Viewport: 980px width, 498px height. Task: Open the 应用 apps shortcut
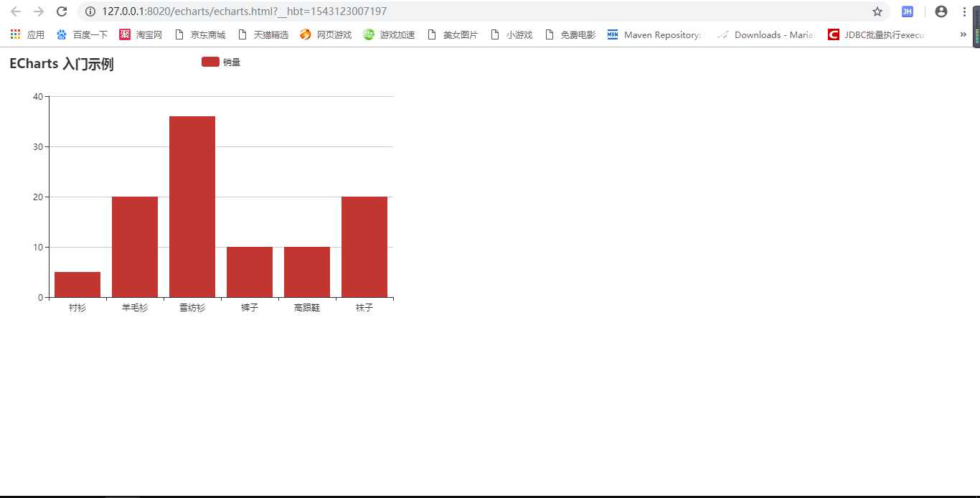pos(27,34)
